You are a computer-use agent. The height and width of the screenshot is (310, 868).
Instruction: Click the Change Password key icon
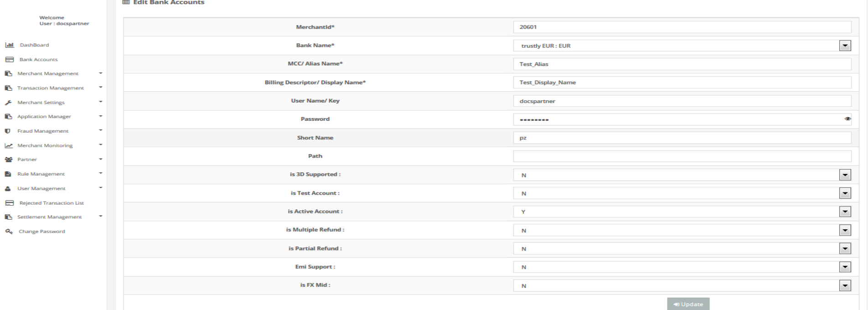pos(9,232)
